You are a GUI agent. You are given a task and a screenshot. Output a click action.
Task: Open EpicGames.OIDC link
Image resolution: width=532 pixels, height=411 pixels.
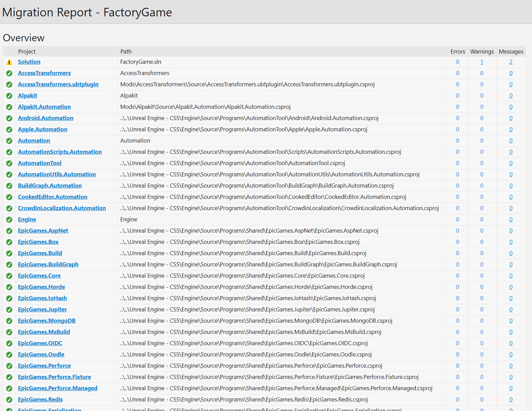(x=40, y=343)
